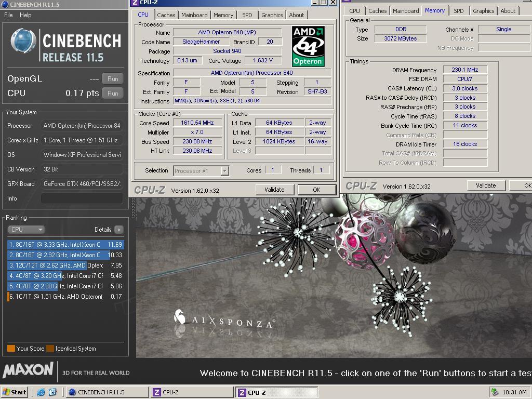Click the active second CPU-Z taskbar button
The width and height of the screenshot is (532, 399).
276,392
